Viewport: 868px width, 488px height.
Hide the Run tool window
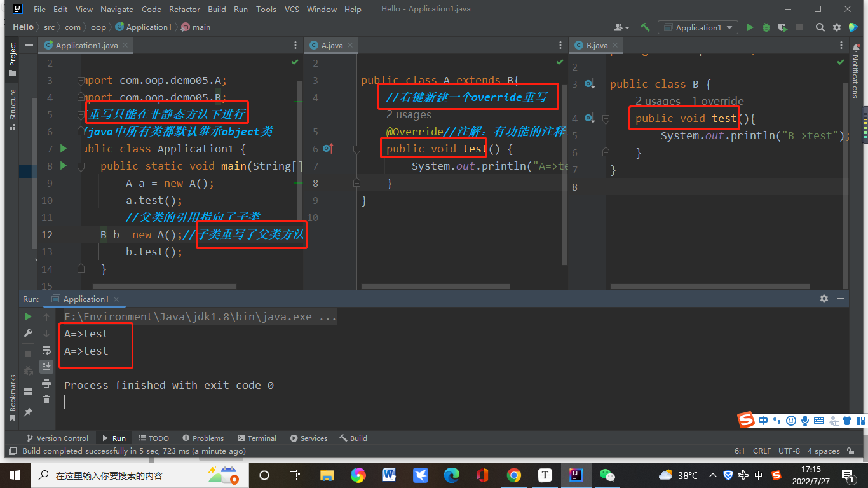(841, 299)
